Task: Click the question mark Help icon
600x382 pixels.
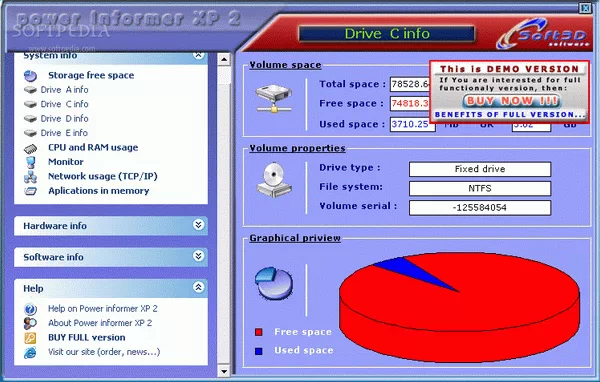Action: [x=31, y=309]
